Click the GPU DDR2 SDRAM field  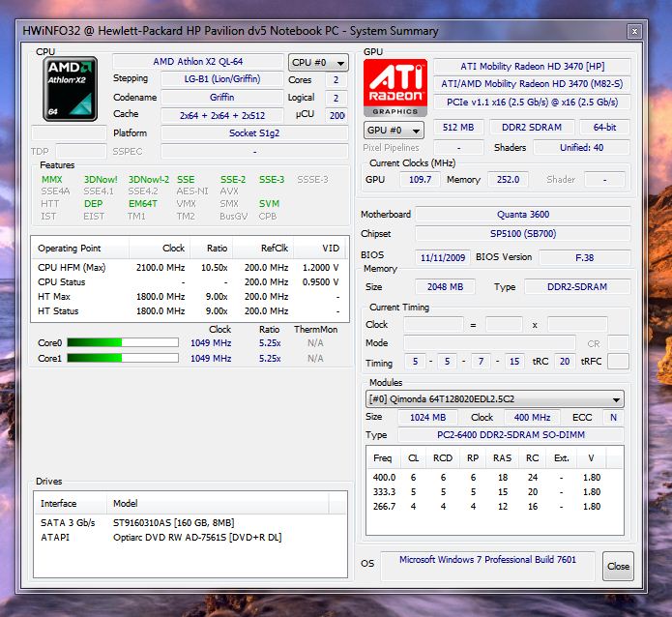click(532, 128)
